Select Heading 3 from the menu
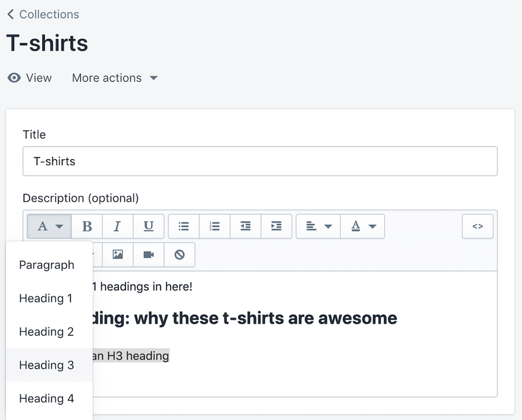Screen dimensions: 522x420 [46, 365]
